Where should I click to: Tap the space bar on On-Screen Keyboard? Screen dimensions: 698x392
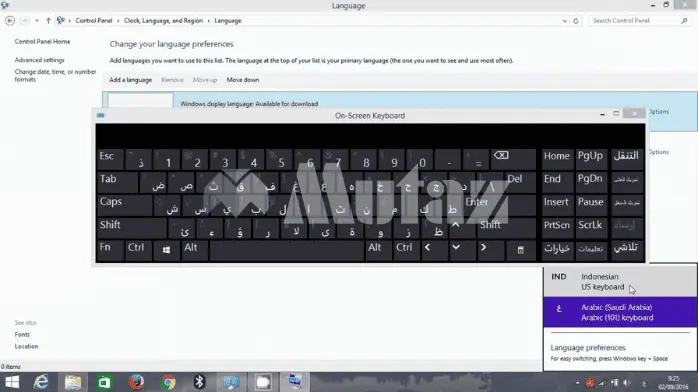pos(286,251)
